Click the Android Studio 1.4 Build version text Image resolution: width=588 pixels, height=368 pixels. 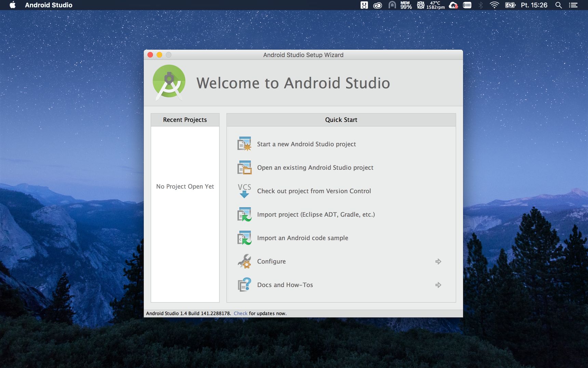pos(188,313)
